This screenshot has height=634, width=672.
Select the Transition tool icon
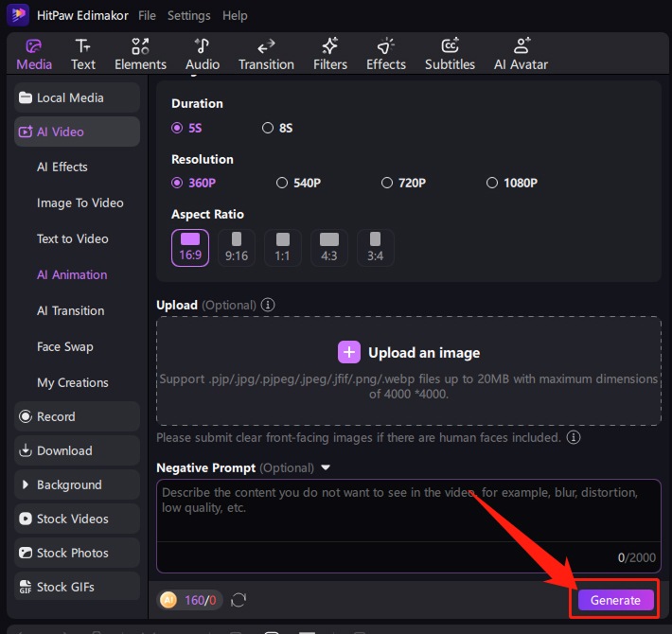tap(266, 46)
